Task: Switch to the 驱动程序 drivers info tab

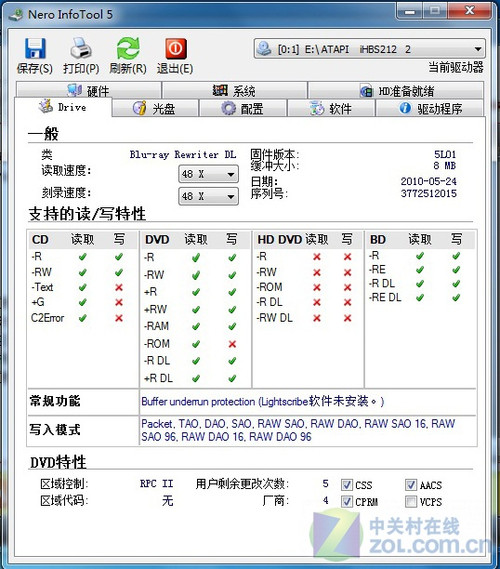Action: point(430,108)
